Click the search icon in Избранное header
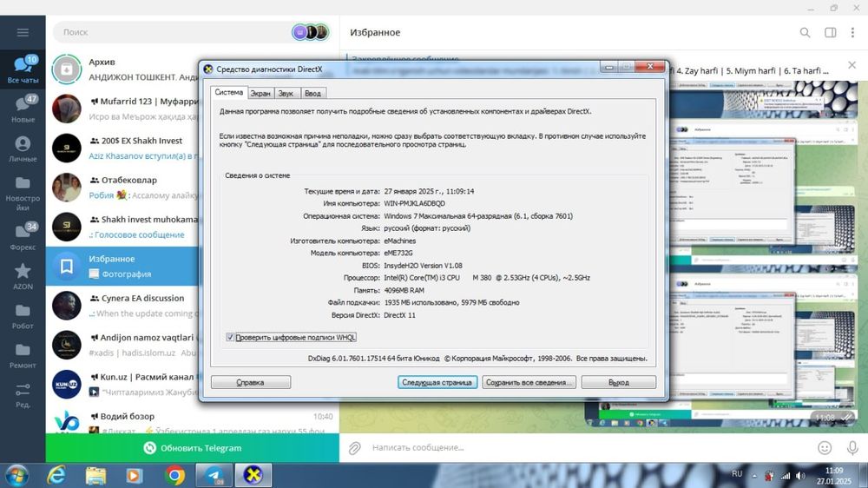Image resolution: width=868 pixels, height=488 pixels. tap(805, 33)
